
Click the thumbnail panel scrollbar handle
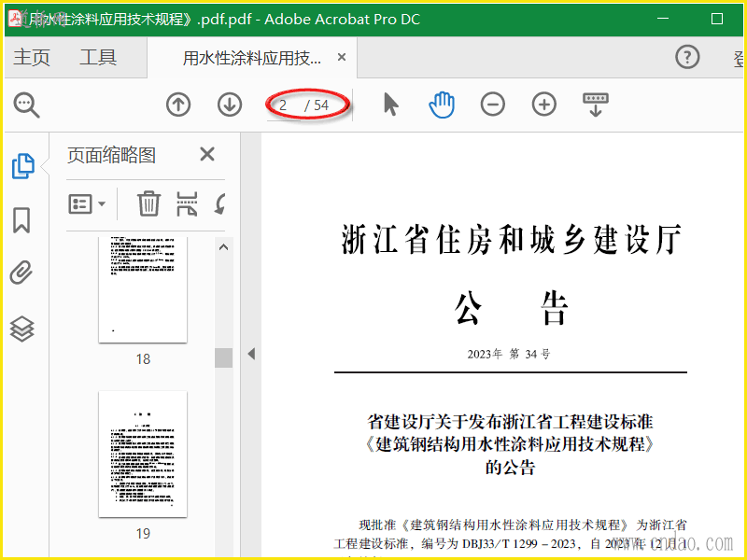pyautogui.click(x=223, y=357)
